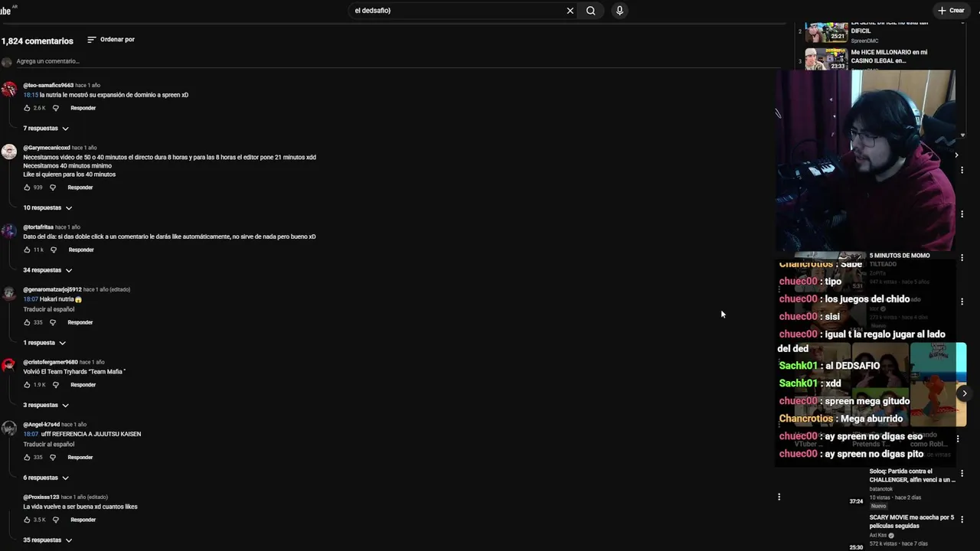This screenshot has height=551, width=980.
Task: Like the comment by @cristofergamer9680
Action: [27, 385]
